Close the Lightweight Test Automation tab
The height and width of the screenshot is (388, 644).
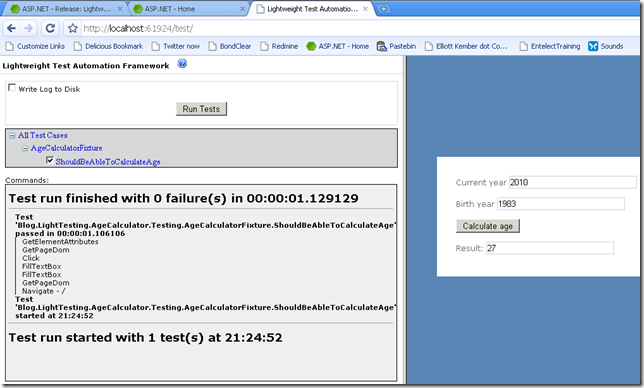click(x=365, y=9)
